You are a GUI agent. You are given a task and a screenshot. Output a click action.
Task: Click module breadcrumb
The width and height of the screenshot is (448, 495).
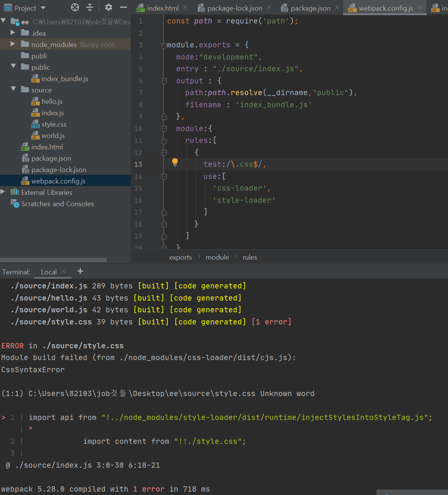[217, 257]
